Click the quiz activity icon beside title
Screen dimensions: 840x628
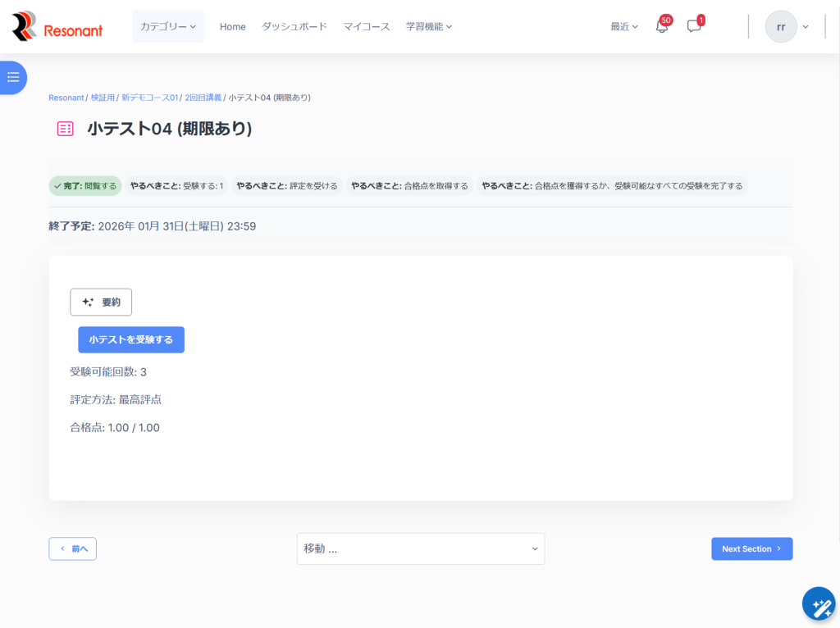tap(66, 129)
